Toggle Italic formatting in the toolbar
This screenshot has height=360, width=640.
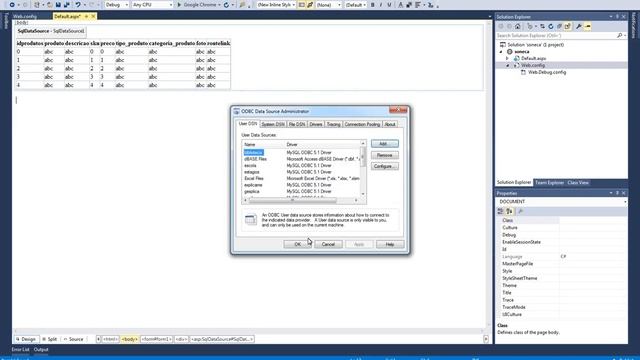pyautogui.click(x=381, y=5)
